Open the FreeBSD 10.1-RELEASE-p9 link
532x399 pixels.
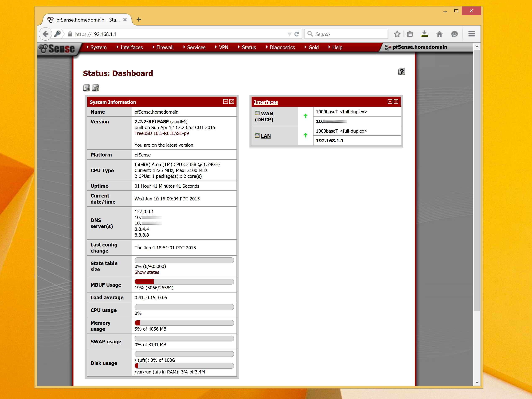(162, 133)
